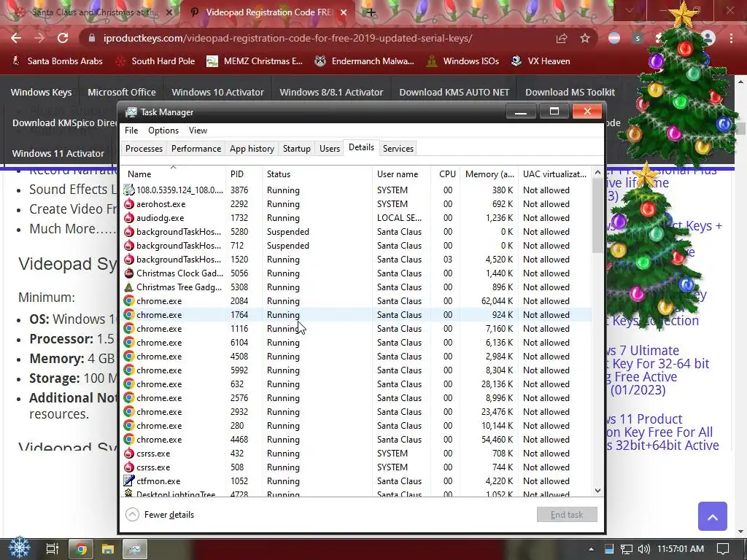The height and width of the screenshot is (560, 747).
Task: Open File Explorer from the taskbar
Action: click(108, 549)
